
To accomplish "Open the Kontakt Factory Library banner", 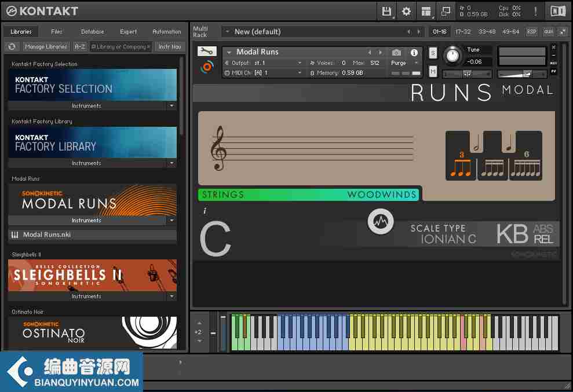I will click(x=93, y=142).
